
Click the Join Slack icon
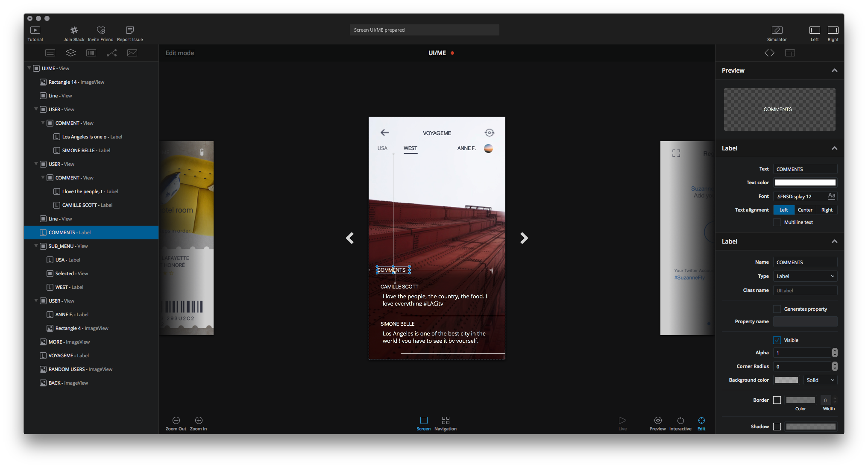pos(74,30)
